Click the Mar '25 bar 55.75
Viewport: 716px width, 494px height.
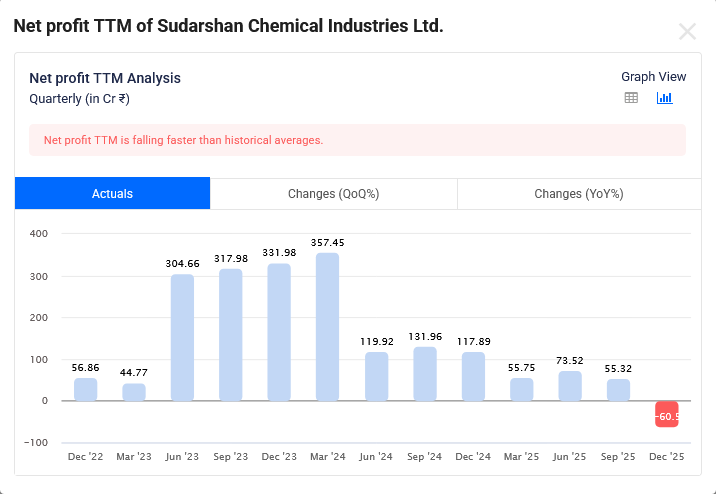522,389
